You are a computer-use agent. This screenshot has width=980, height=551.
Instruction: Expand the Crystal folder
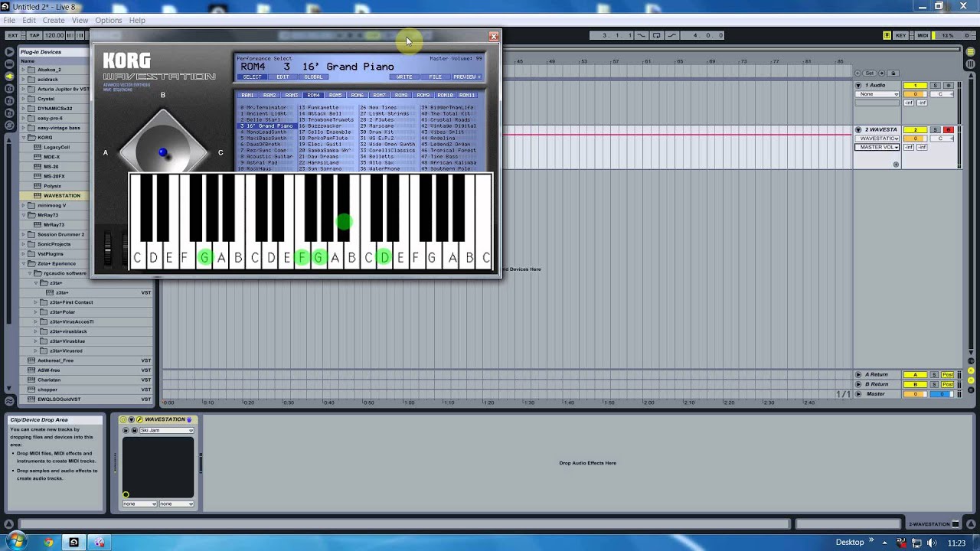(x=23, y=99)
